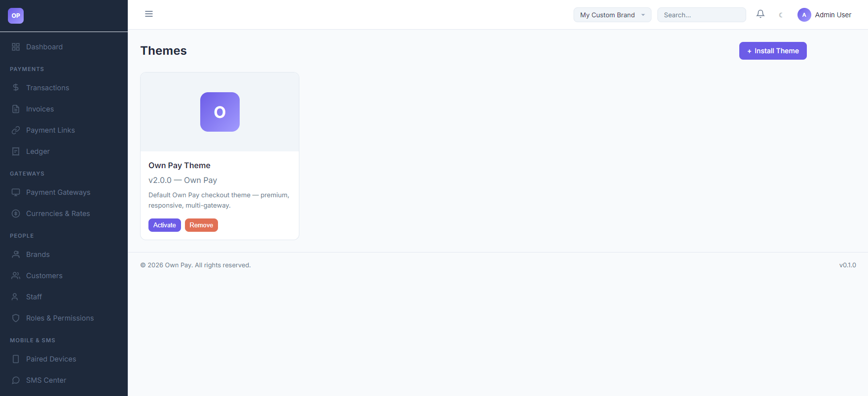868x396 pixels.
Task: Click the Admin User avatar
Action: point(804,15)
